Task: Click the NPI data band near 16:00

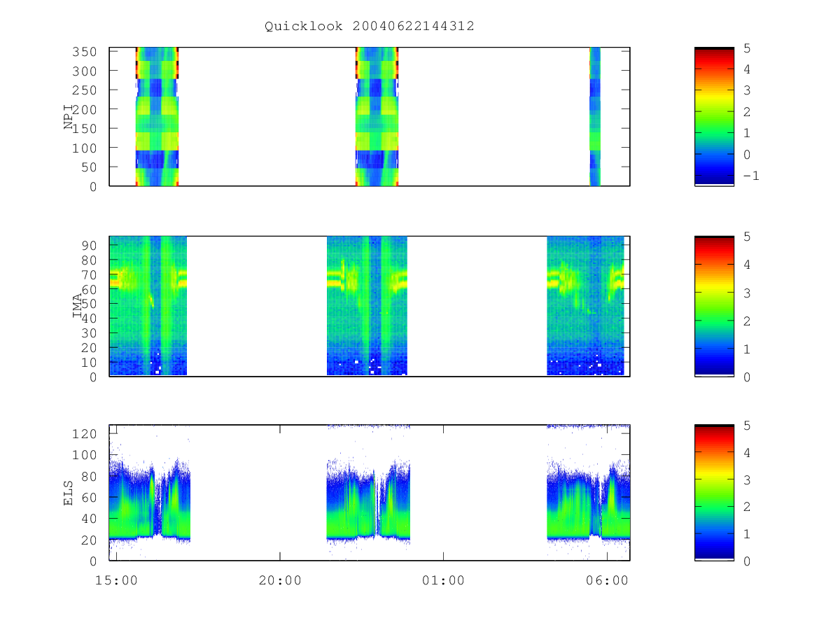Action: coord(157,116)
